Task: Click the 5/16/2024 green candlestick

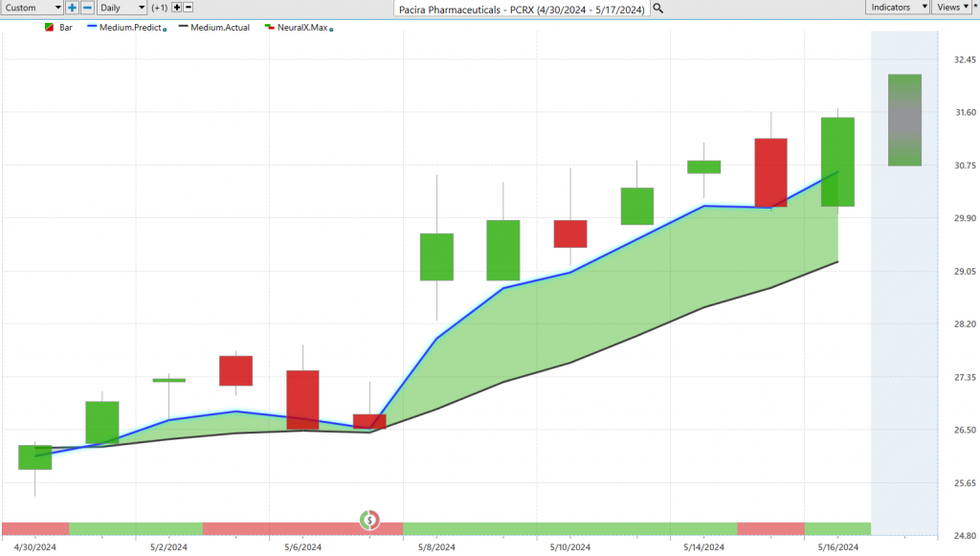Action: pos(838,162)
